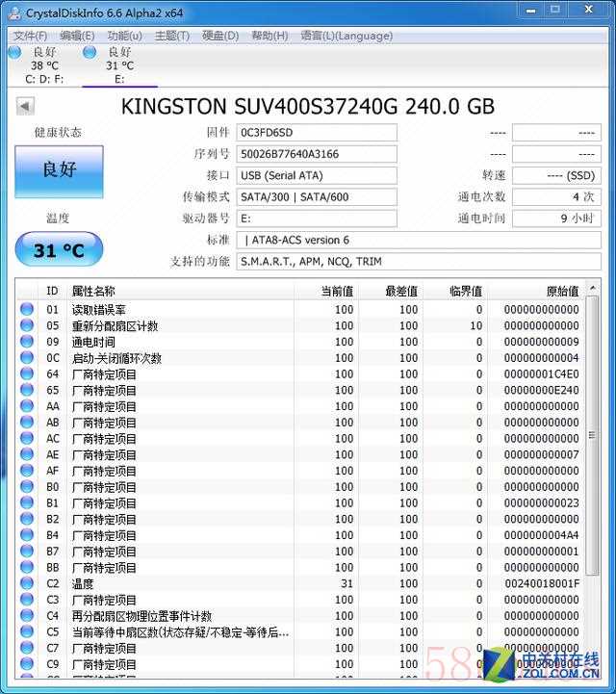Click raw value 00000001C4E0

(541, 374)
